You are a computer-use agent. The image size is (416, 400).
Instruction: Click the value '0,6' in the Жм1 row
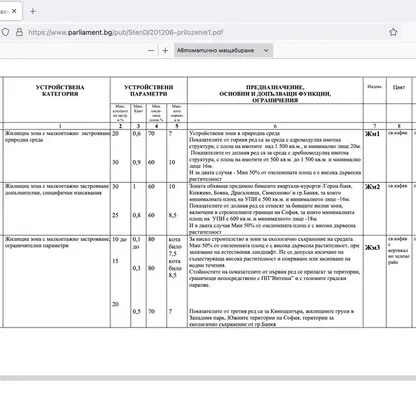[x=137, y=133]
